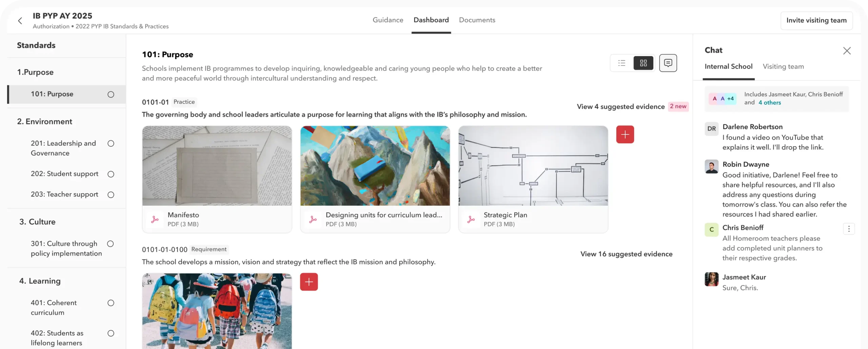Select Internal School chat tab
The width and height of the screenshot is (868, 349).
728,67
